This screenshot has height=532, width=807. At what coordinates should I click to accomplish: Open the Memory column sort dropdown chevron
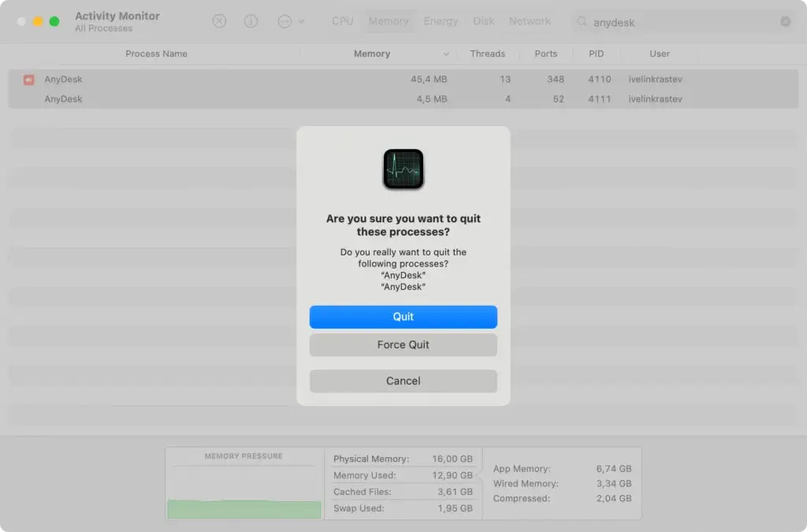[447, 54]
